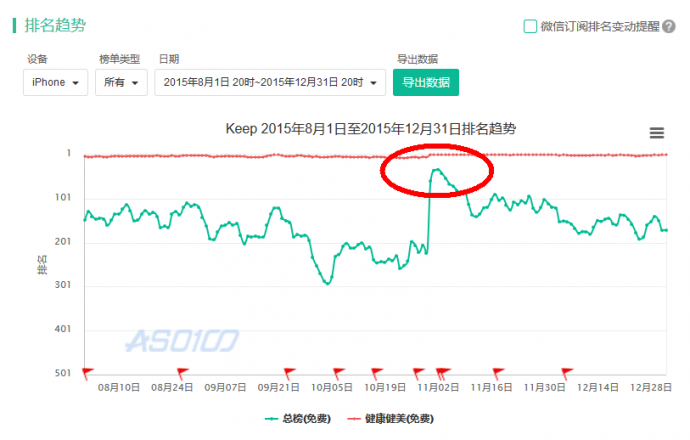Click the 501 rank axis label
Screen dimensions: 690x440
(x=62, y=373)
